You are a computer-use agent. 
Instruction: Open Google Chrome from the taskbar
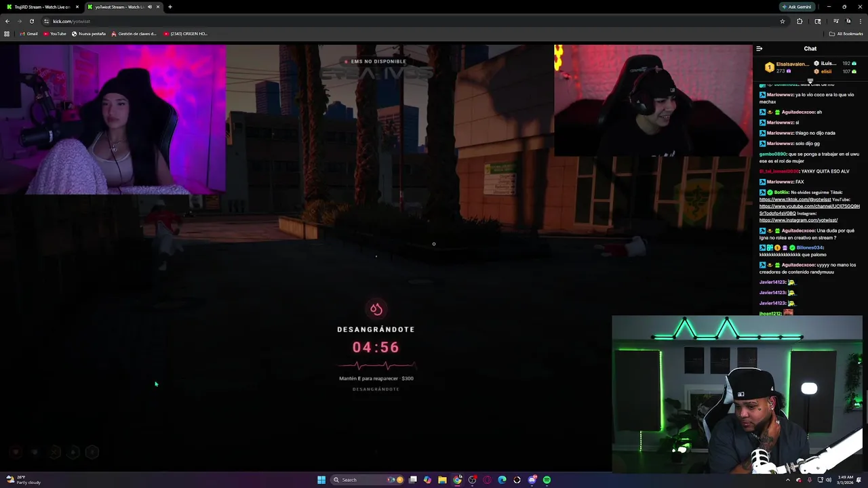point(457,480)
